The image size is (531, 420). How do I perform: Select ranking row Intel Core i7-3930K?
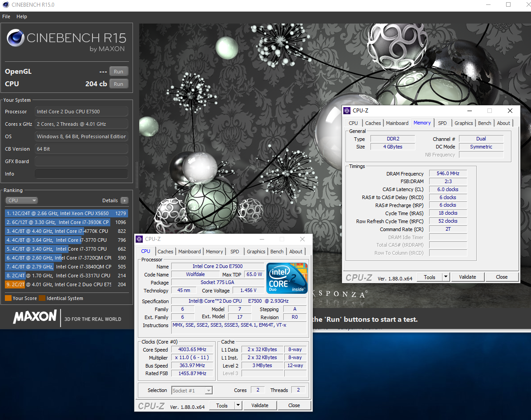(66, 222)
